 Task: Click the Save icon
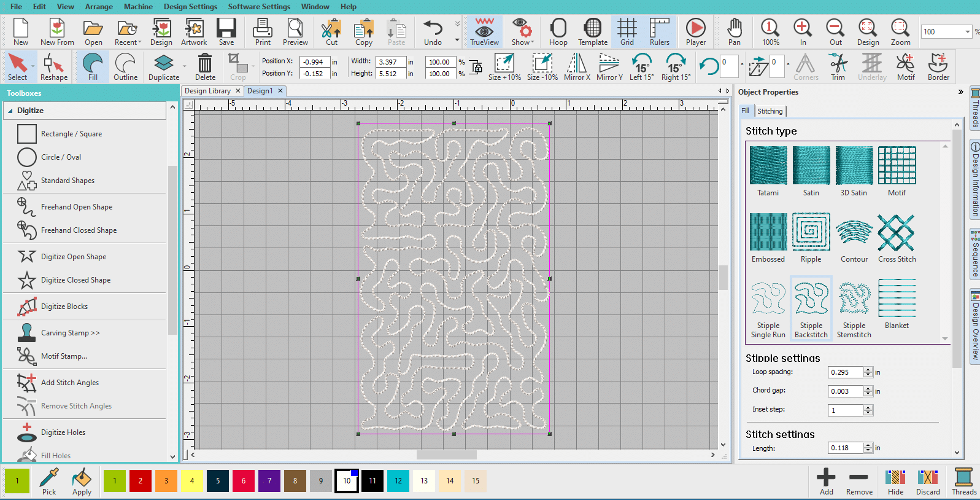(226, 31)
